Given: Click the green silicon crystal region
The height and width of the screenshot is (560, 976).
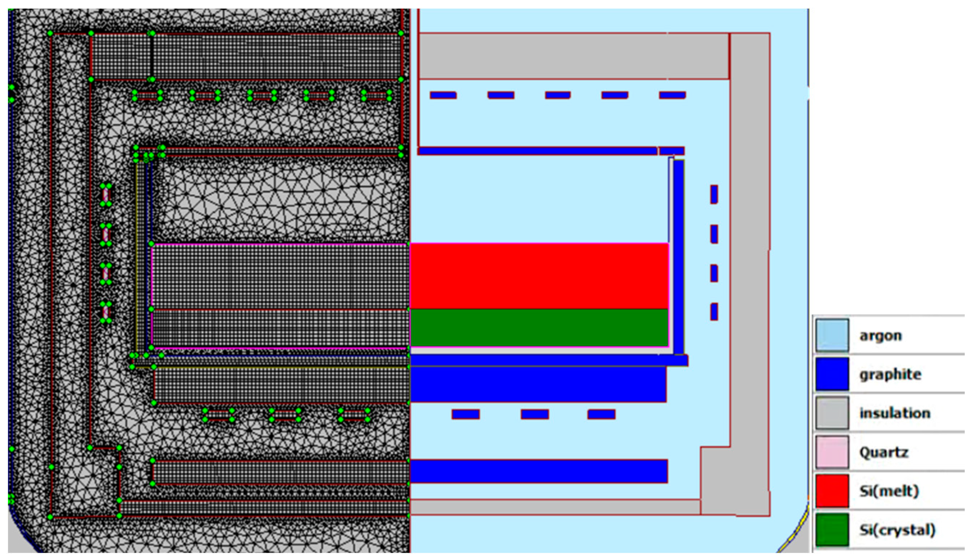Looking at the screenshot, I should coord(539,327).
